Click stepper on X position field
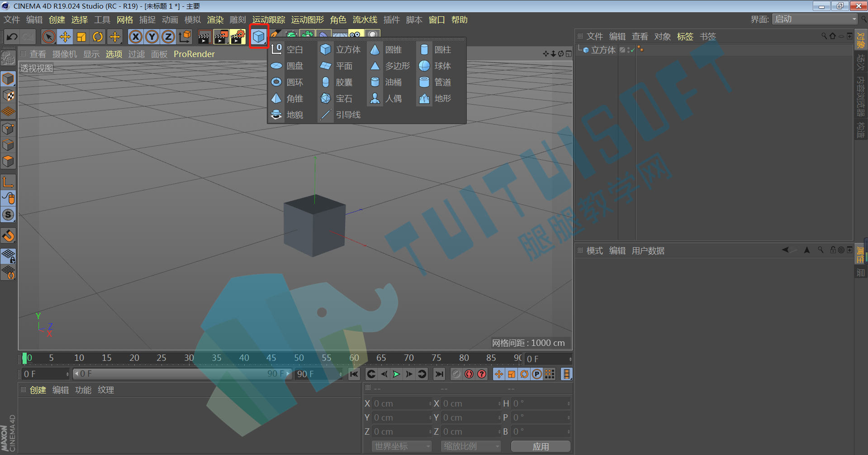 pos(430,403)
